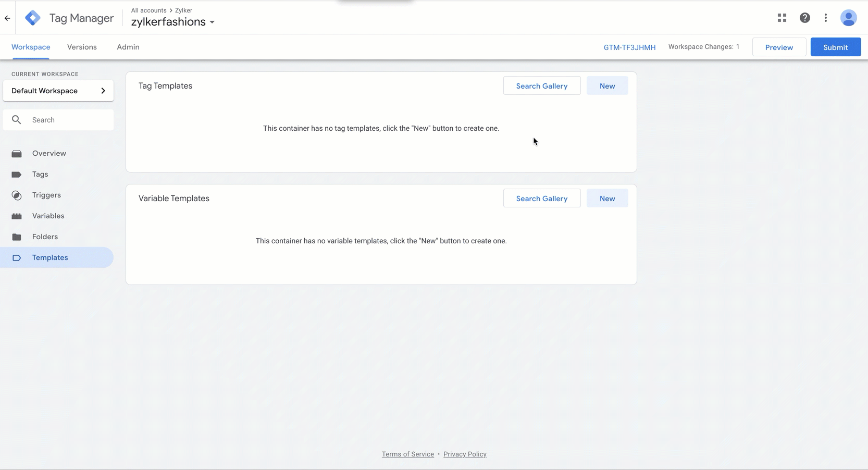Click the Workspace Changes: 1 indicator
The image size is (868, 470).
coord(704,47)
